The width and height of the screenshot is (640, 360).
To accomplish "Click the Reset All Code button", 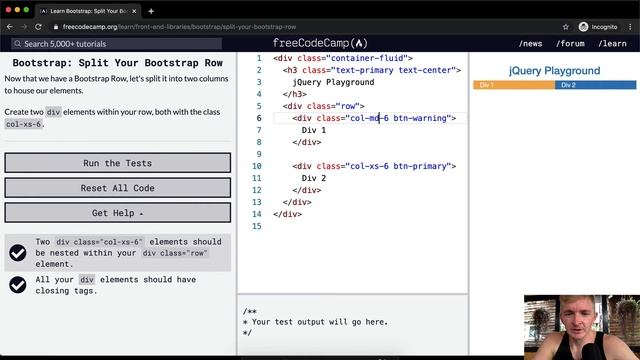I will point(118,188).
